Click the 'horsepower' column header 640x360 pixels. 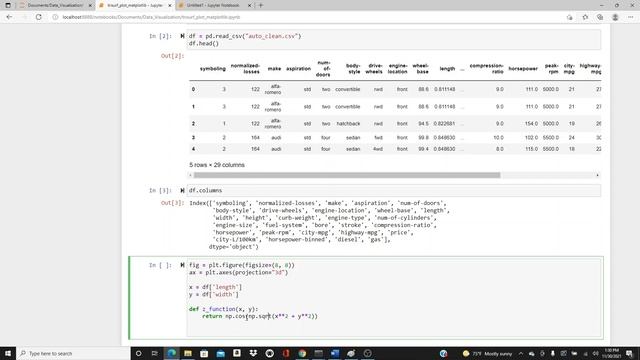click(523, 69)
